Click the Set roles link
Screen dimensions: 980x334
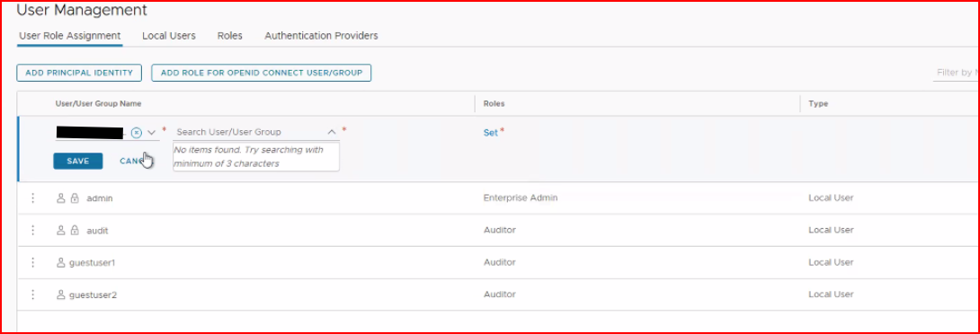(491, 132)
